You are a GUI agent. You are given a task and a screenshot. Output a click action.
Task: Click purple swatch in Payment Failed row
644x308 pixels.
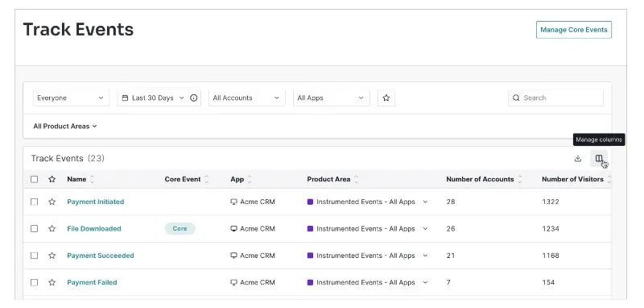tap(310, 282)
